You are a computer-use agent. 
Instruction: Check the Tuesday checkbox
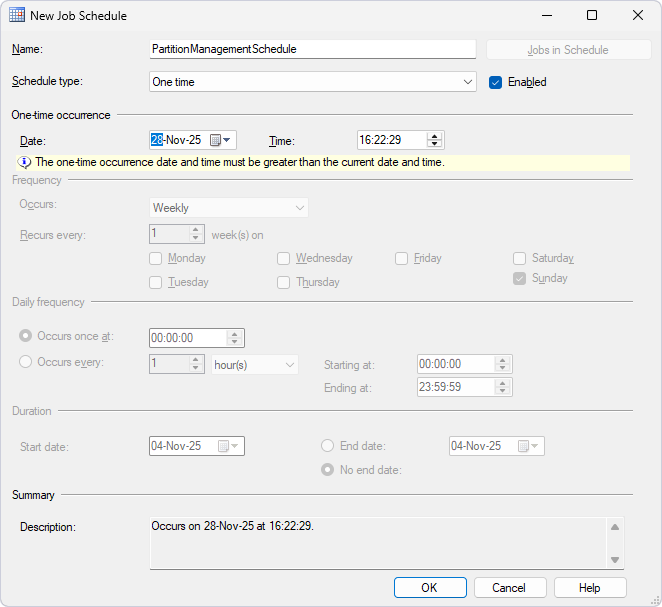tap(155, 282)
